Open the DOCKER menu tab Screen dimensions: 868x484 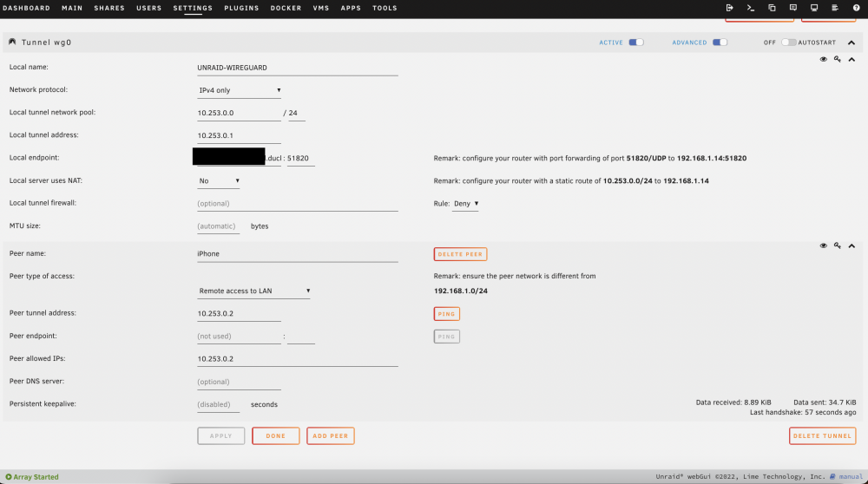pos(286,8)
